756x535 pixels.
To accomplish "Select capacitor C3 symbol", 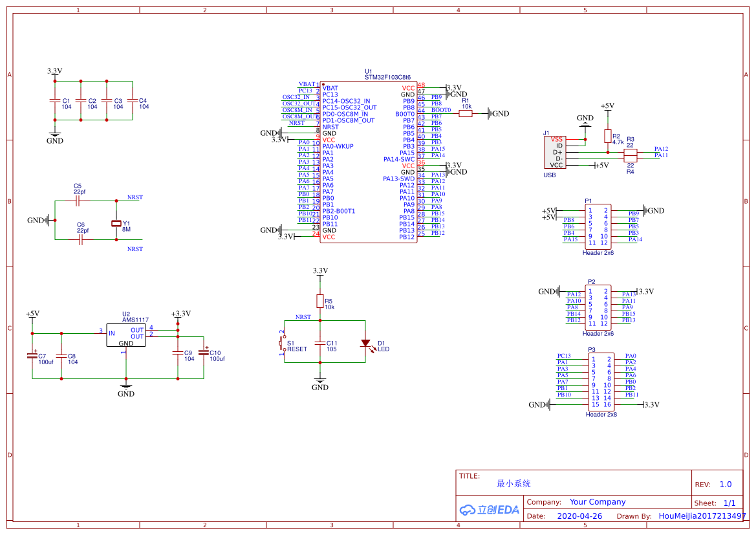I will pyautogui.click(x=107, y=101).
